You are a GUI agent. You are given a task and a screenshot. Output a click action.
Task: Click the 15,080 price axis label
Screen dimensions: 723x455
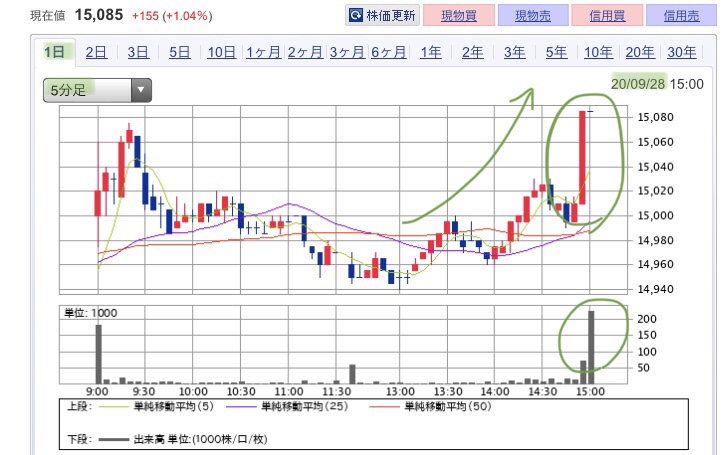[x=655, y=117]
